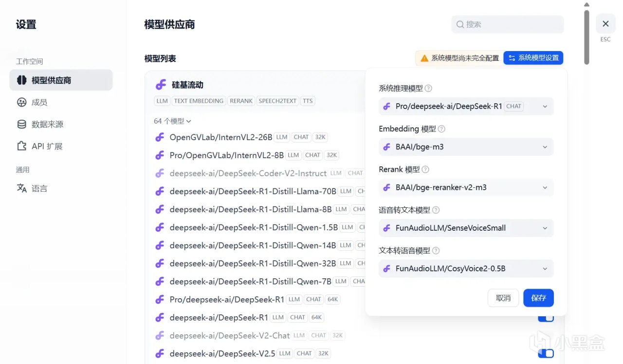Open the Rerank 模型 dropdown
Image resolution: width=623 pixels, height=364 pixels.
pos(466,187)
